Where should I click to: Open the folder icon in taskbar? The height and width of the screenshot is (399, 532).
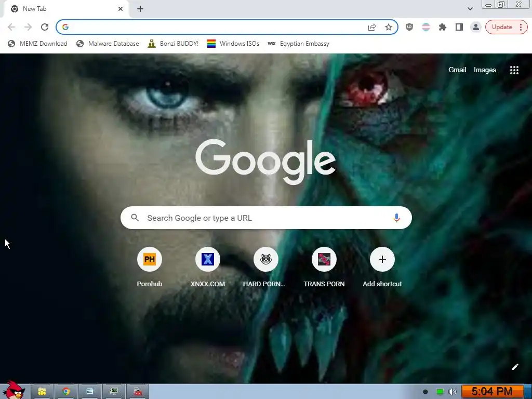[42, 392]
